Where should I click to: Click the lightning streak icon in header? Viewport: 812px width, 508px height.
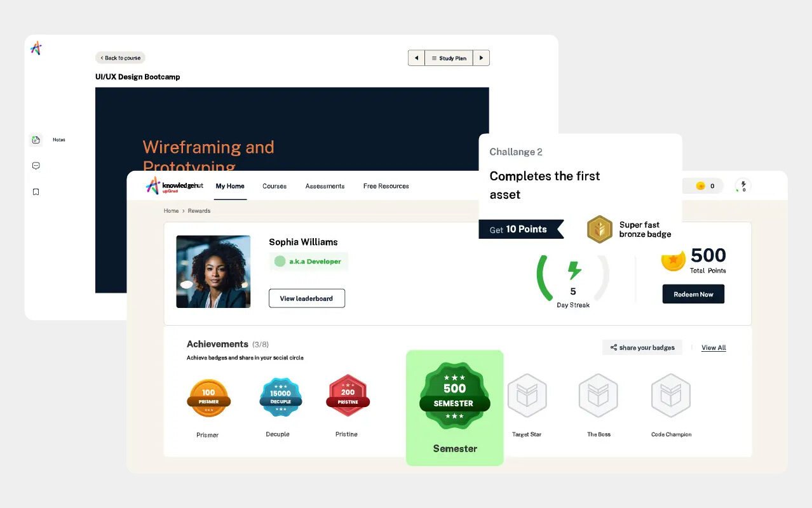743,185
